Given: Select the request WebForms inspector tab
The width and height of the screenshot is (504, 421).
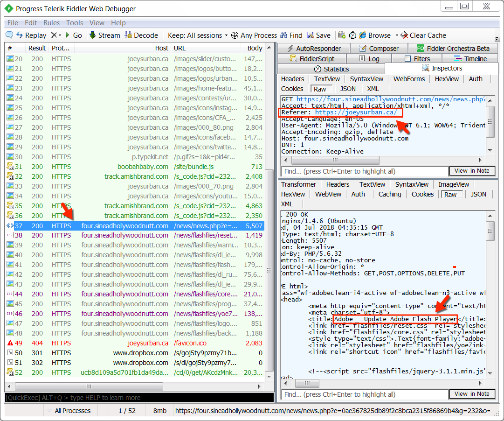Looking at the screenshot, I should click(409, 79).
